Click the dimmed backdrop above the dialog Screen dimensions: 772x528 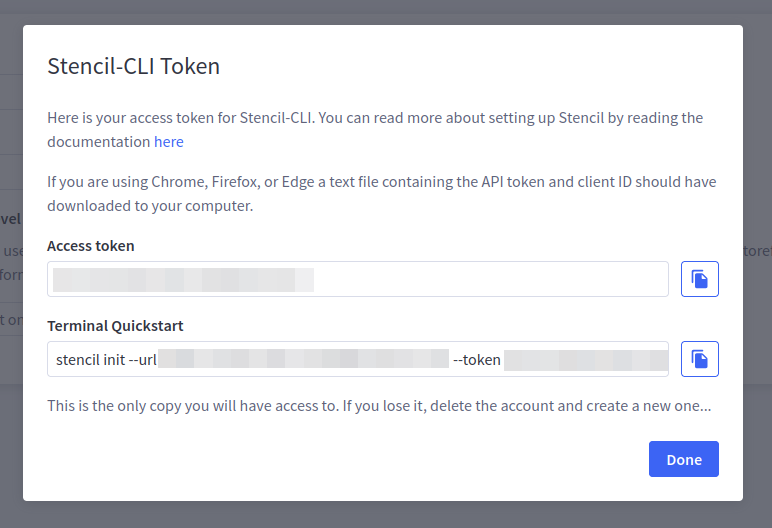tap(385, 11)
